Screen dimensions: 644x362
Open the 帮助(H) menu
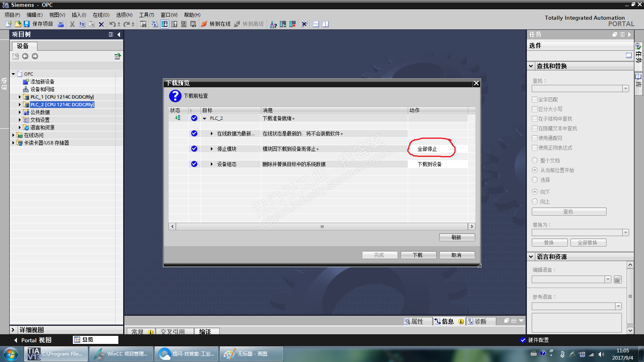click(192, 15)
